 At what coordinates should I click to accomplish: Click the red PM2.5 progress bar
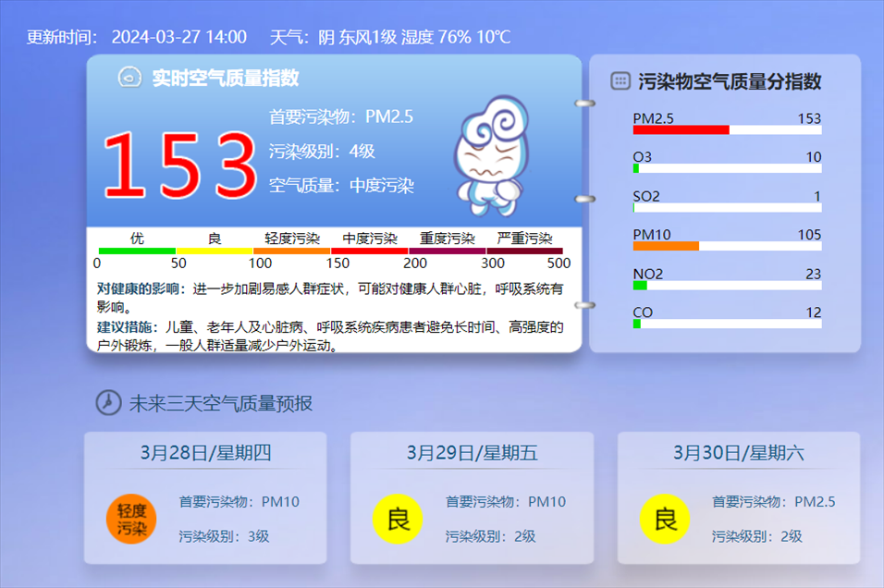tap(681, 130)
